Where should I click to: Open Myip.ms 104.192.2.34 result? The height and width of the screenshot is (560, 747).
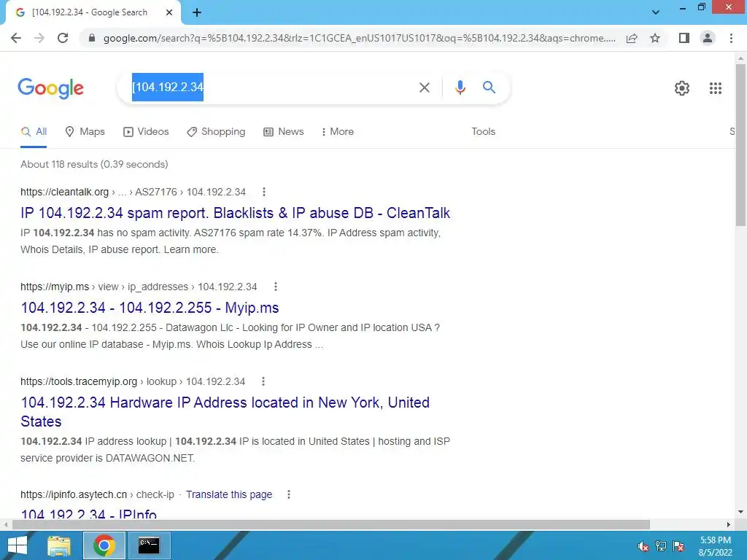coord(150,308)
